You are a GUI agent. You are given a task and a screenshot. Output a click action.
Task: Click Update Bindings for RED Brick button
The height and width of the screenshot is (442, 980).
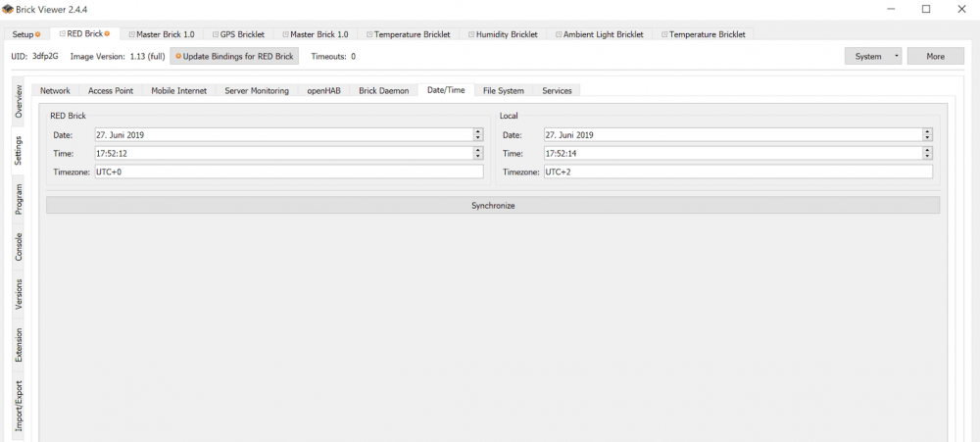pyautogui.click(x=234, y=56)
